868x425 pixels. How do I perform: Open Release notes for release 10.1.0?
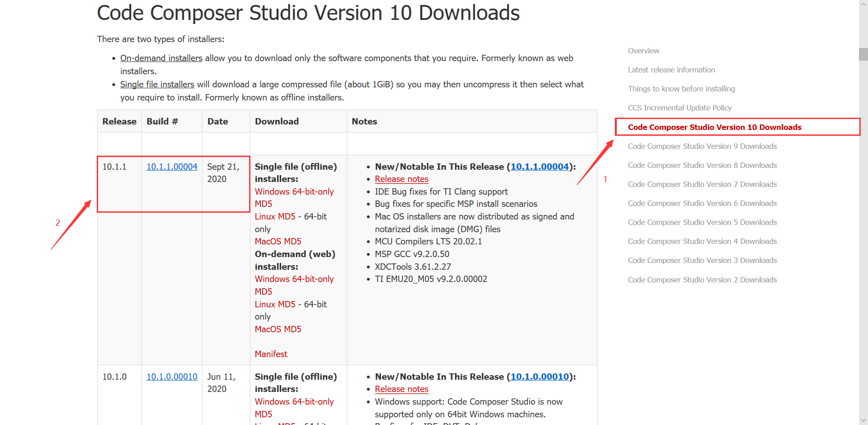[401, 389]
